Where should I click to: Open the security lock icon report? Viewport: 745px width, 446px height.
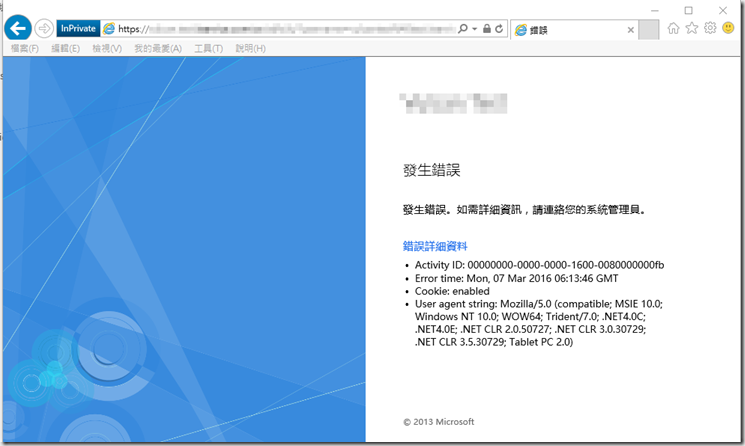[x=486, y=29]
